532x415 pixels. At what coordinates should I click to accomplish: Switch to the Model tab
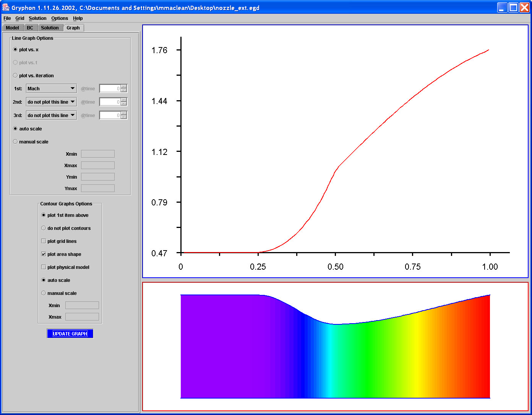point(12,28)
